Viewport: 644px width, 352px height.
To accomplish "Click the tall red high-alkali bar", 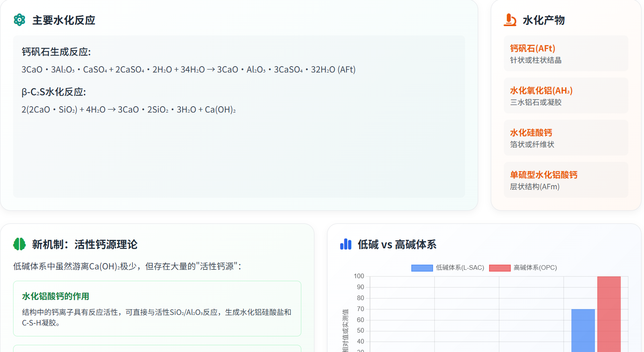I will pos(609,314).
